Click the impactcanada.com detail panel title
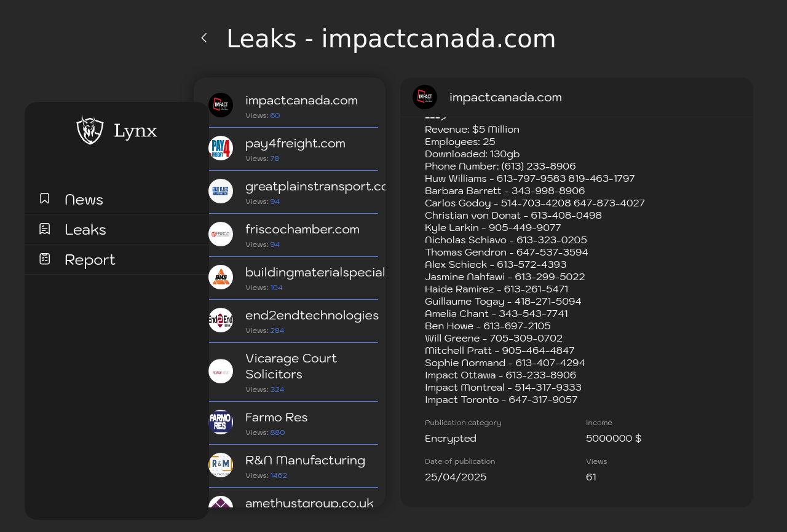 (505, 97)
